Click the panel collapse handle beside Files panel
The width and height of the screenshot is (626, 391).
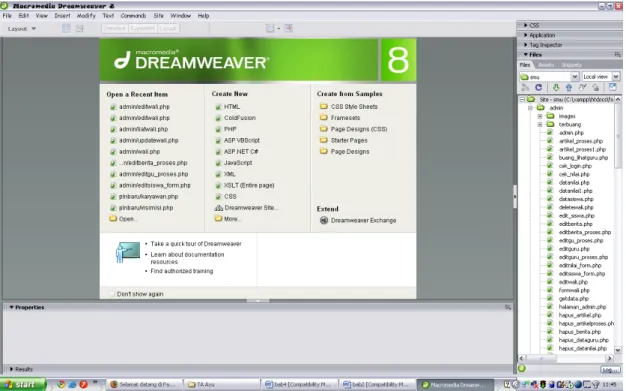(x=515, y=196)
